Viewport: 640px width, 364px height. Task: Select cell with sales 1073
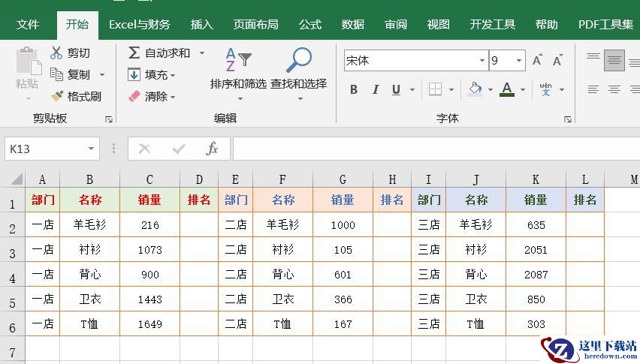(x=149, y=249)
